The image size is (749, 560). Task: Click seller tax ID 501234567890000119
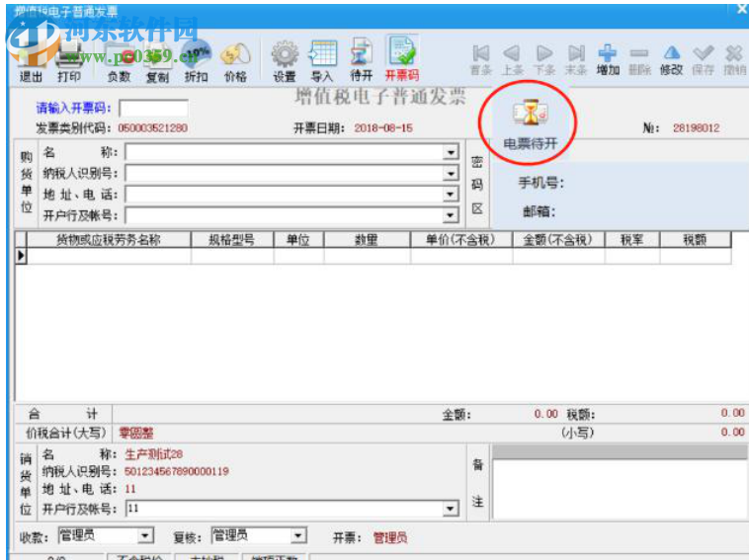coord(177,472)
